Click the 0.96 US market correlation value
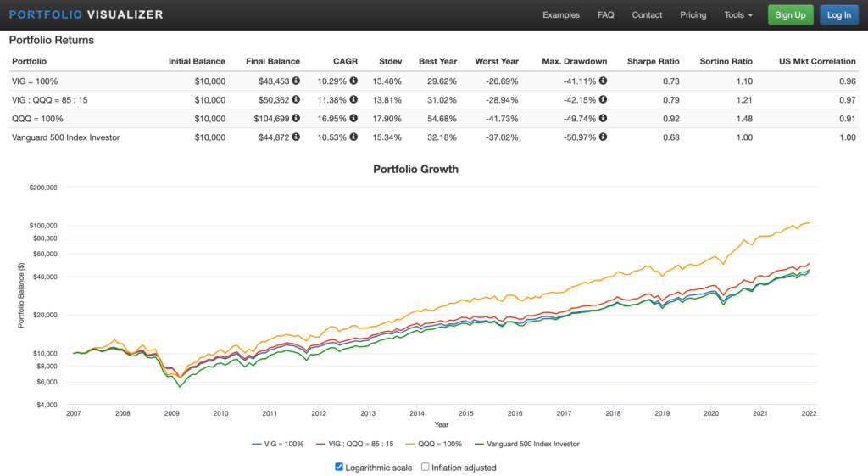The height and width of the screenshot is (476, 868). point(848,81)
